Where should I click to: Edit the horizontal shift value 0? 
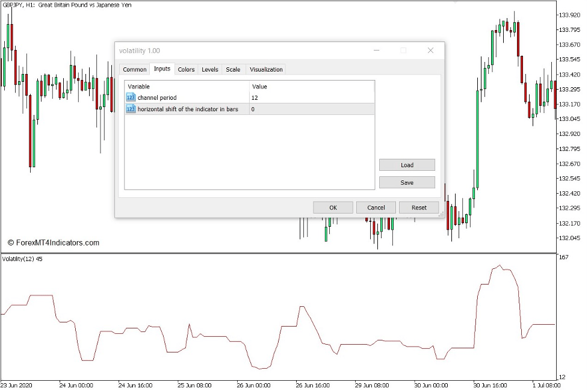(252, 109)
